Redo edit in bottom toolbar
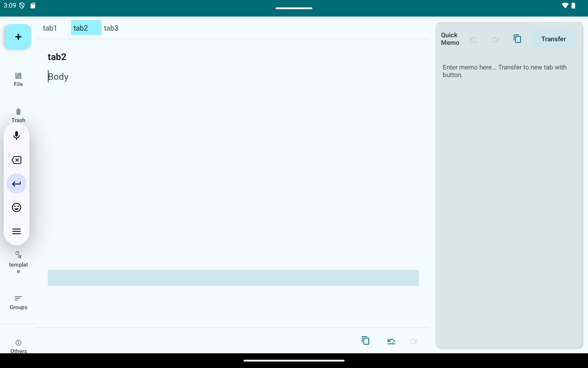The height and width of the screenshot is (368, 588). (413, 341)
